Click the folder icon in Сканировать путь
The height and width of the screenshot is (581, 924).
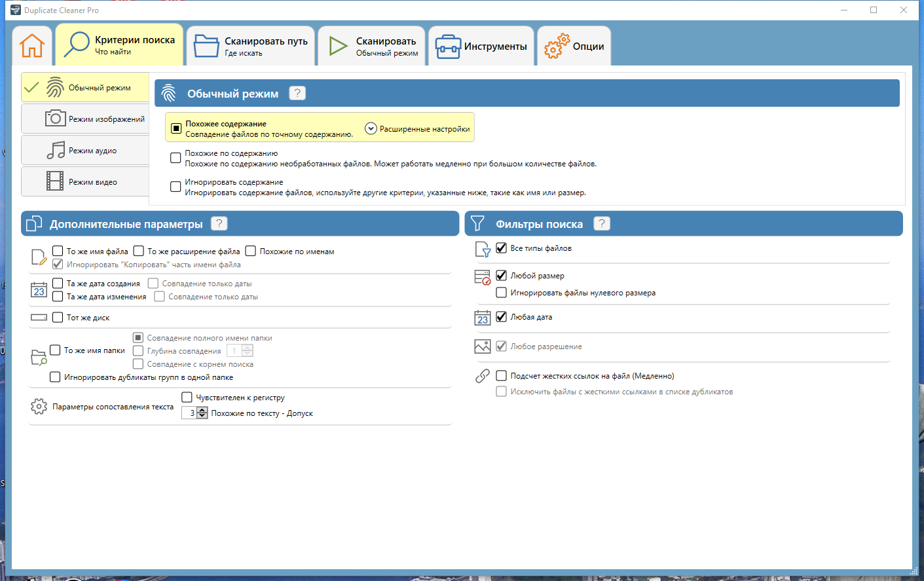206,46
